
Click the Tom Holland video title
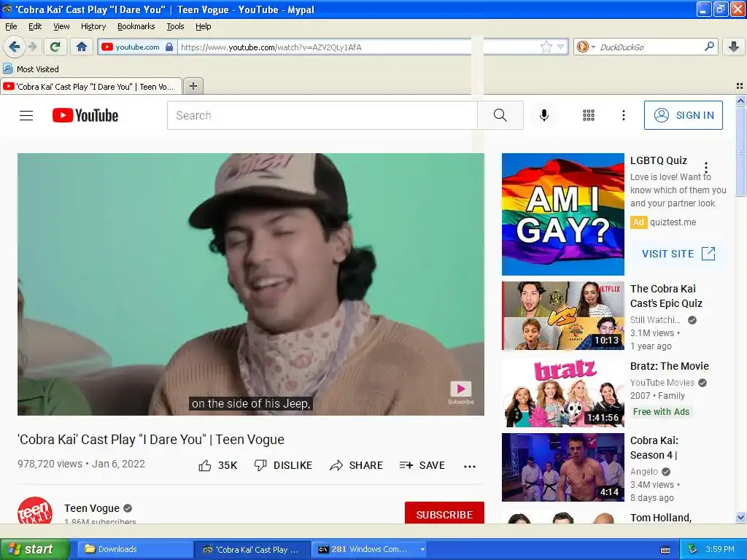(x=661, y=518)
